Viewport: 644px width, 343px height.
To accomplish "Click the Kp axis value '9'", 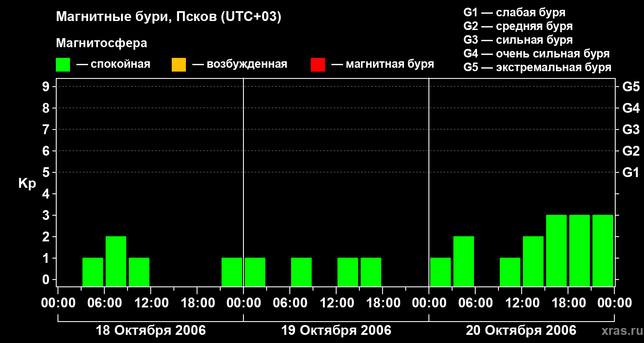I will [46, 87].
